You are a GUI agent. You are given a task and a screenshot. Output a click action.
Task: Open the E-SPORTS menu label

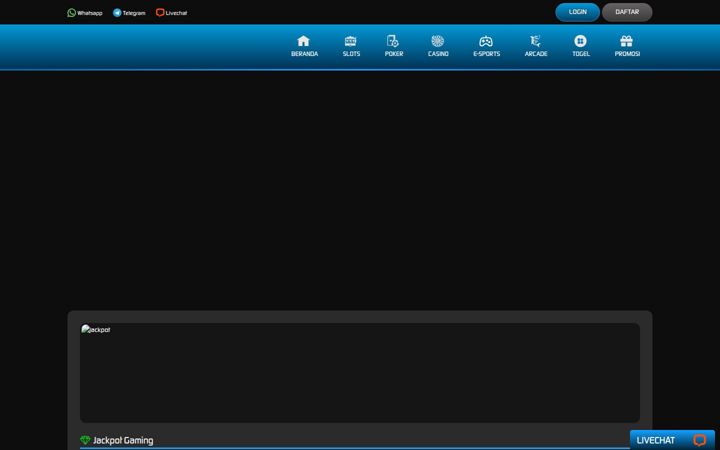click(x=486, y=54)
